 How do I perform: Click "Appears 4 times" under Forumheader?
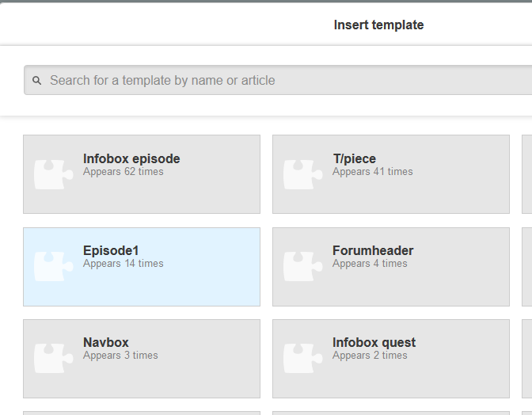[x=370, y=264]
